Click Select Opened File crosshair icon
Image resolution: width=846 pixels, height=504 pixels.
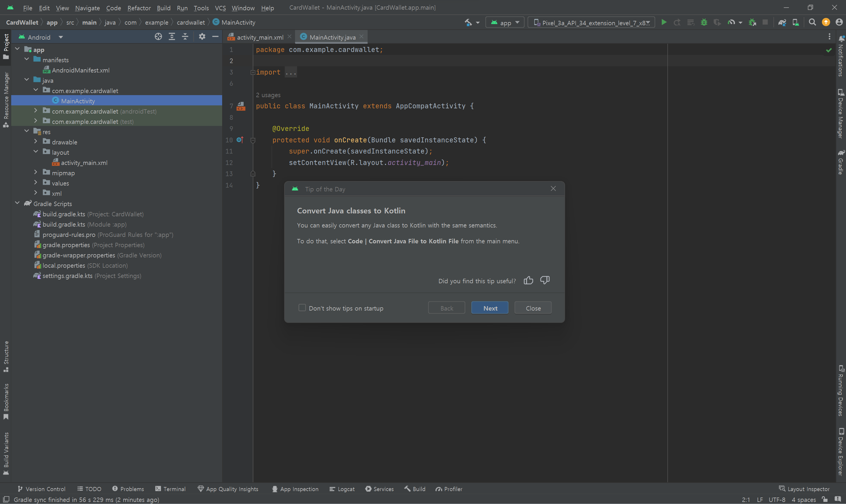[x=158, y=37]
